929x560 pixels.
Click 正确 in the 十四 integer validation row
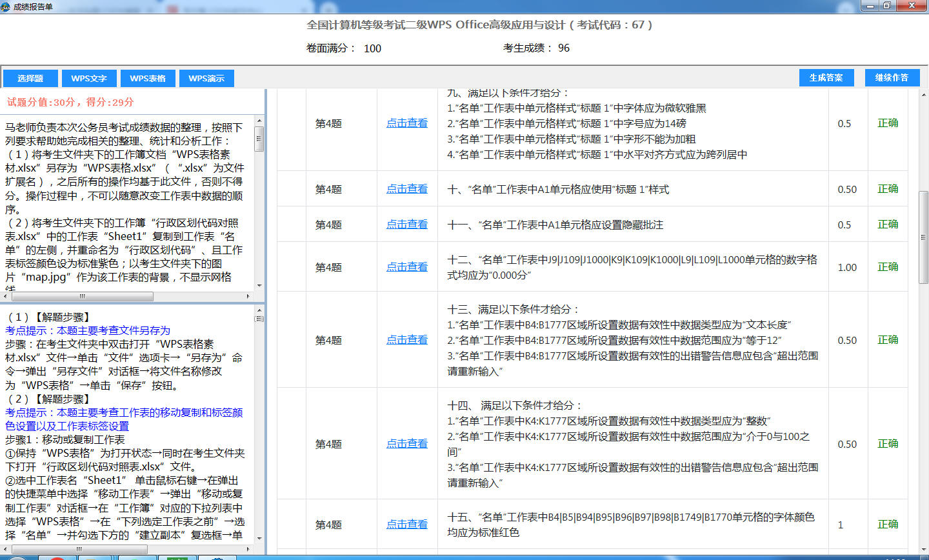coord(888,444)
